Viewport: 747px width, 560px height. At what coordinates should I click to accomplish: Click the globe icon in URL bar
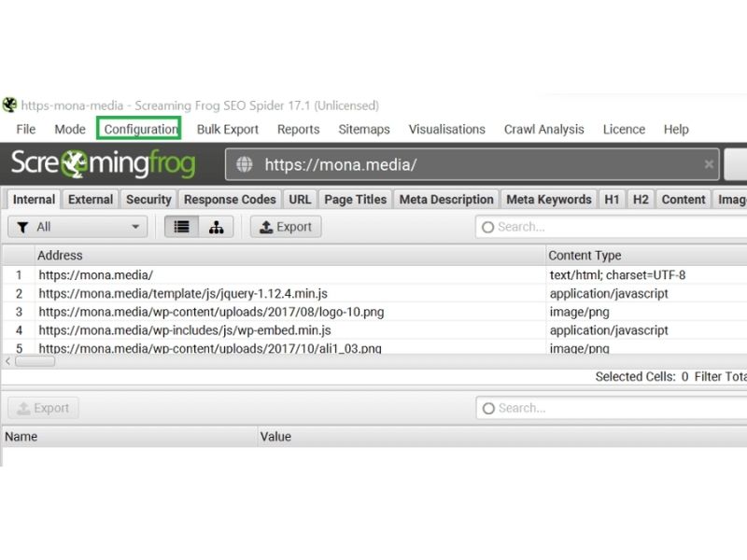[x=245, y=164]
